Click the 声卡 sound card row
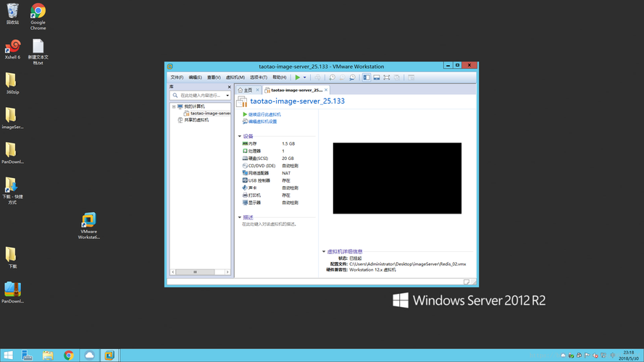This screenshot has width=644, height=362. (270, 188)
